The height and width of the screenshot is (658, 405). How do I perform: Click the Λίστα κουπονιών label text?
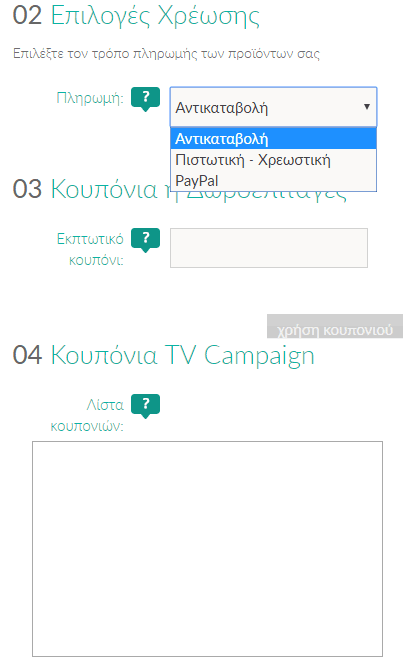[87, 415]
